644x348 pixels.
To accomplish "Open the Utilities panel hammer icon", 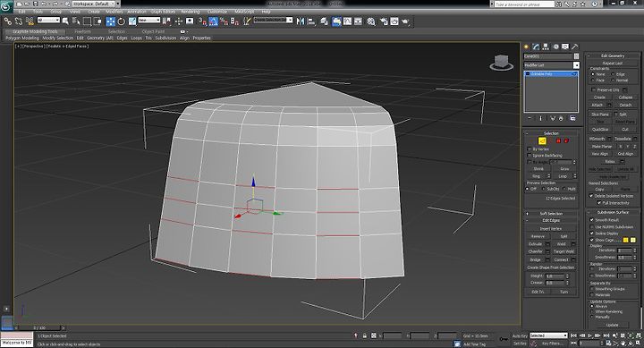I will pyautogui.click(x=574, y=47).
